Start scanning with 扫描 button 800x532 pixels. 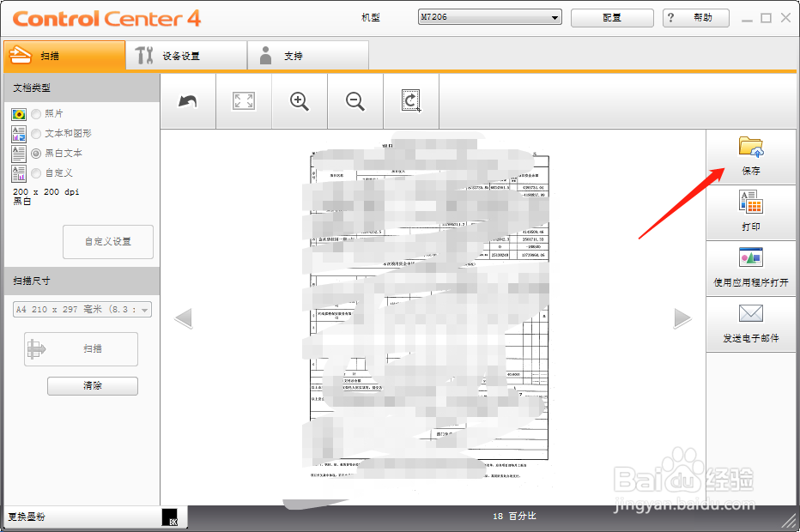82,349
